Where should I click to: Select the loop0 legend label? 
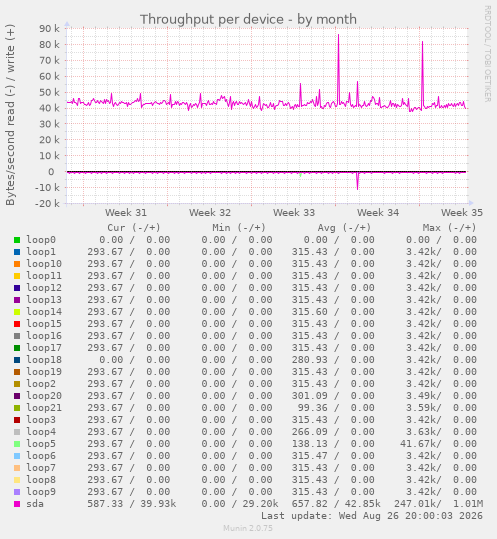pos(41,240)
